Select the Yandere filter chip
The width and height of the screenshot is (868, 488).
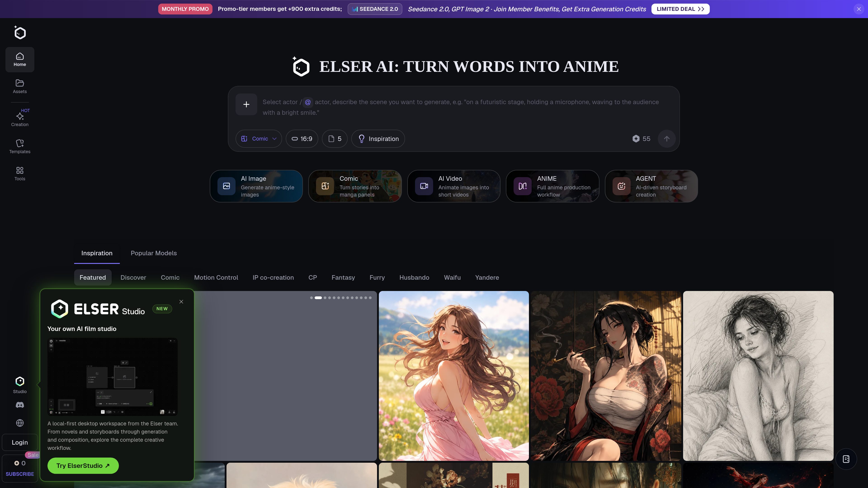pyautogui.click(x=487, y=277)
